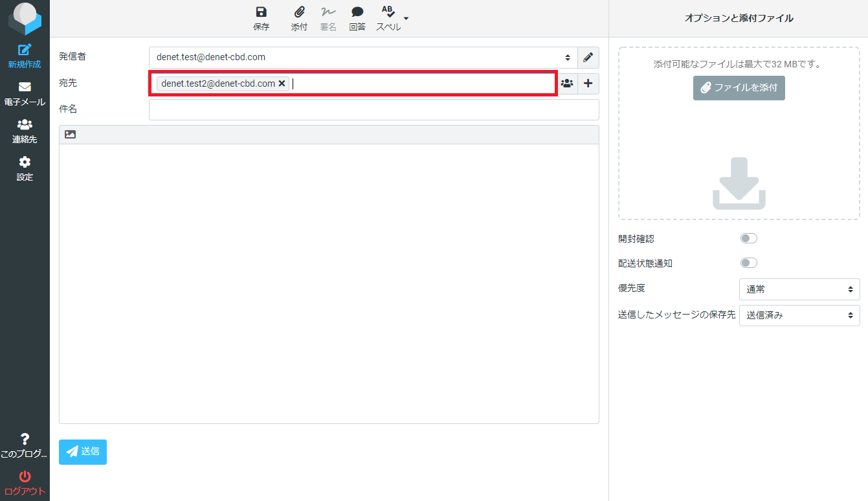Click the Roundcube logo icon
This screenshot has width=868, height=501.
click(25, 18)
